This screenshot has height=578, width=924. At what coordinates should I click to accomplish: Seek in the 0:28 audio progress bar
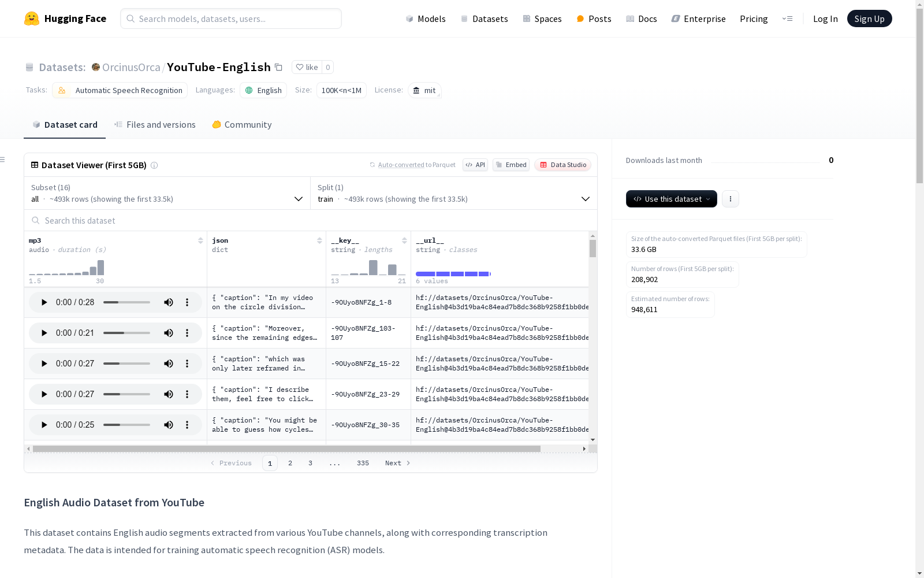point(126,302)
